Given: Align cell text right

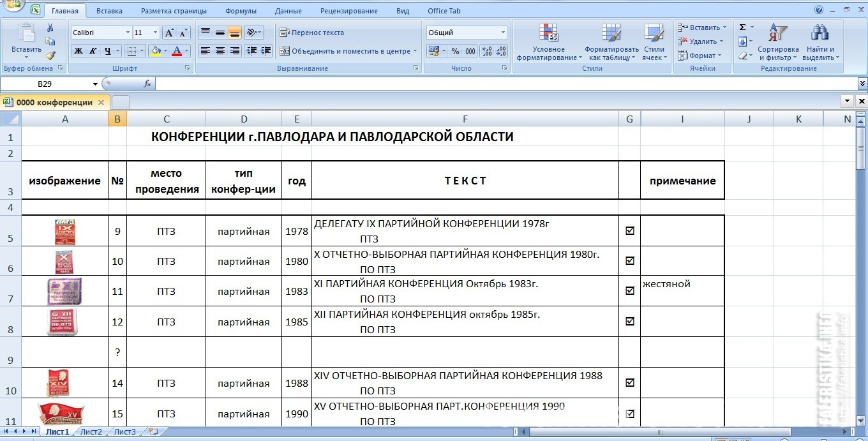Looking at the screenshot, I should tap(234, 51).
